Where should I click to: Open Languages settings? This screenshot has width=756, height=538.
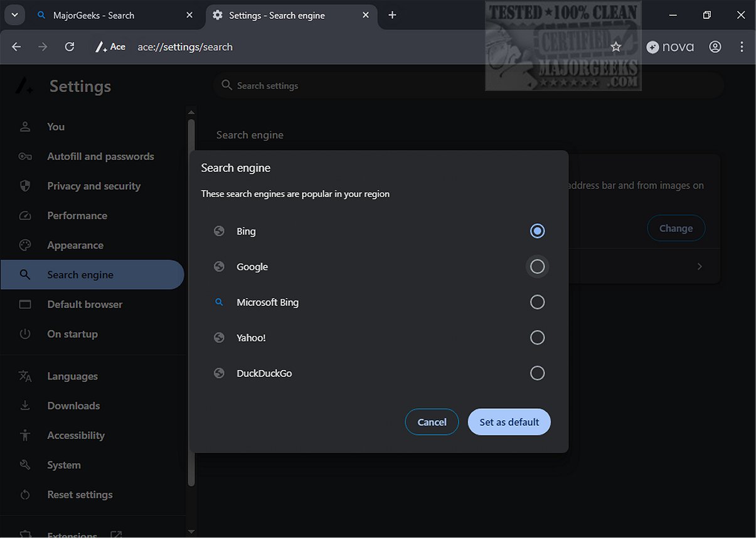coord(92,376)
